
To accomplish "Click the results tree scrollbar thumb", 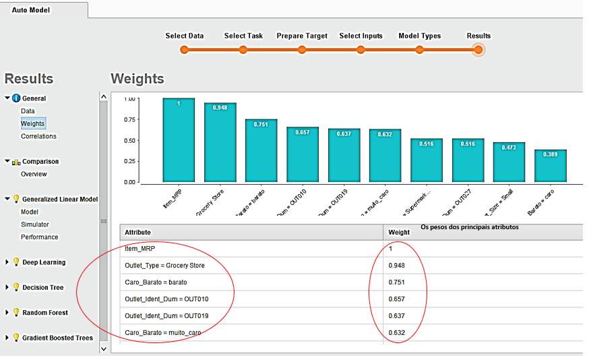I will click(x=104, y=221).
